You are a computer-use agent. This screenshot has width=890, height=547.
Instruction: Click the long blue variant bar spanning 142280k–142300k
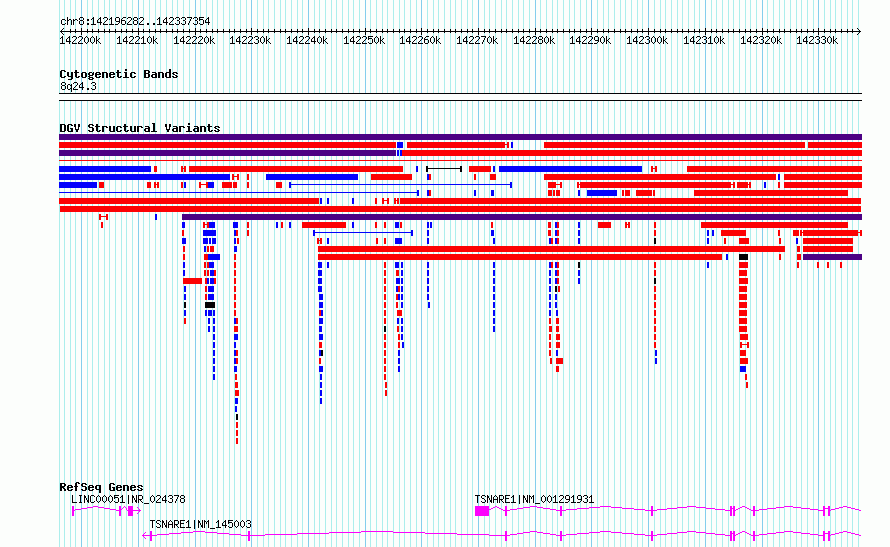(570, 169)
